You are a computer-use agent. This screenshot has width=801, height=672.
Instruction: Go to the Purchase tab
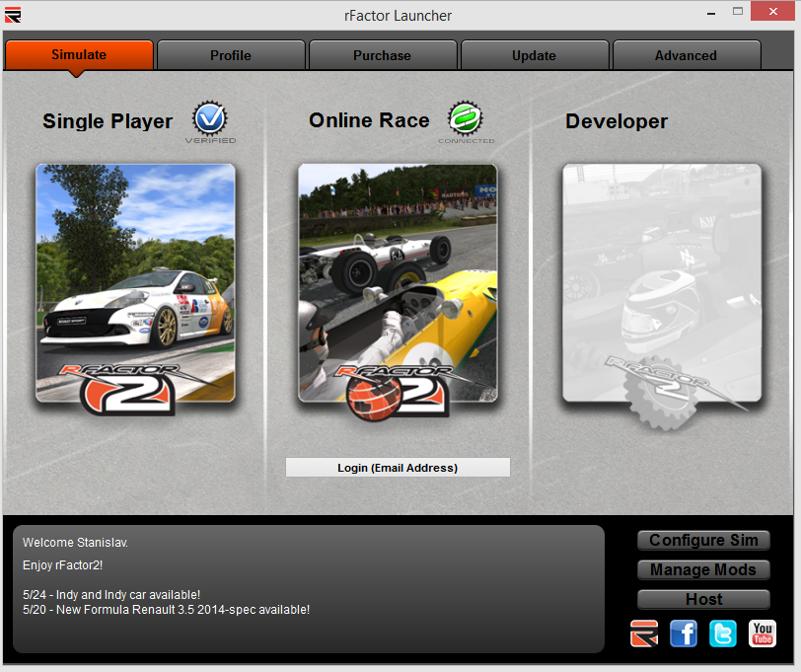point(382,55)
